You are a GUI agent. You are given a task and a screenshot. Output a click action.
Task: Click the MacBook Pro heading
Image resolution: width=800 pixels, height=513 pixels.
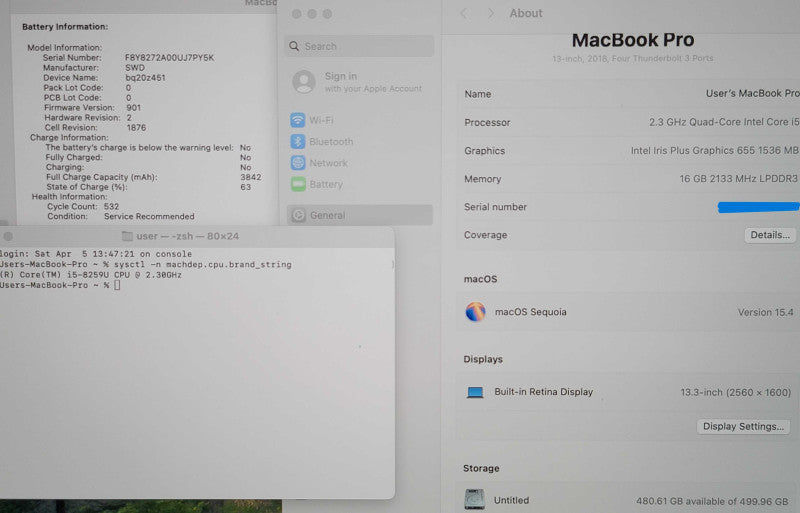[633, 40]
